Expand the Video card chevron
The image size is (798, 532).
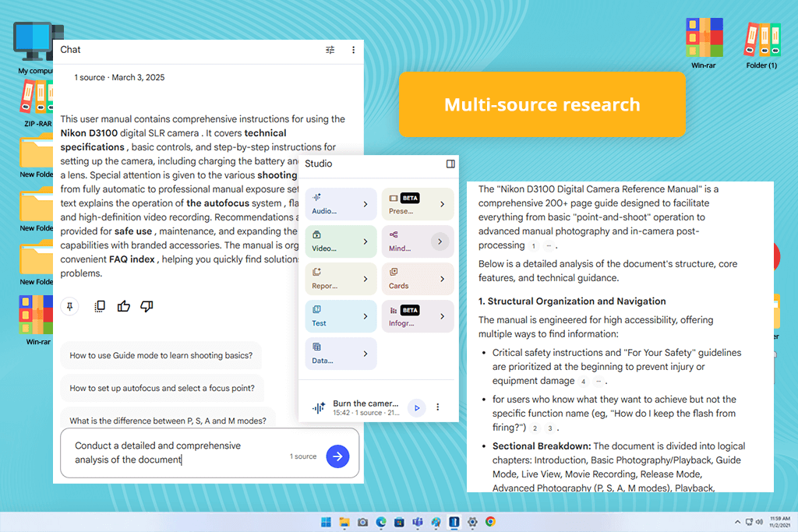pos(365,241)
